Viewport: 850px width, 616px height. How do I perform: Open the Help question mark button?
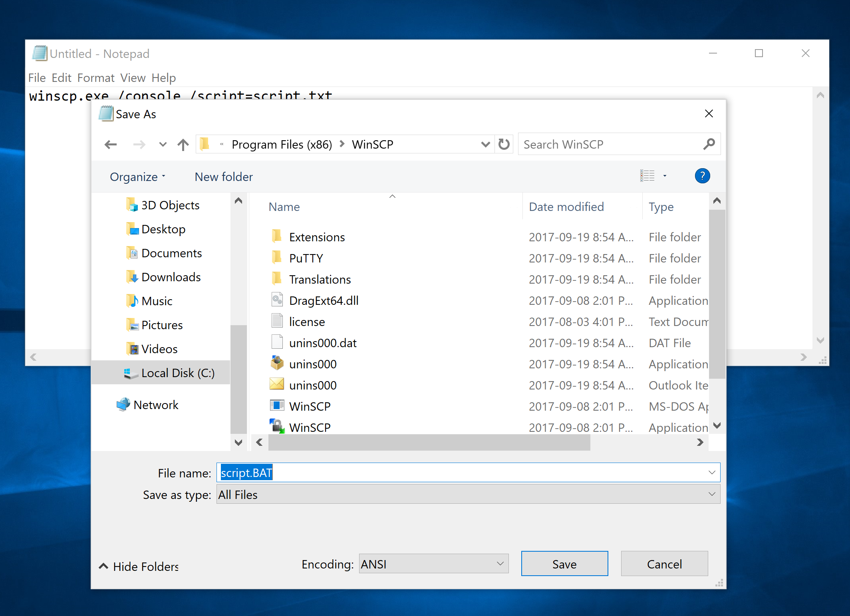[x=702, y=176]
